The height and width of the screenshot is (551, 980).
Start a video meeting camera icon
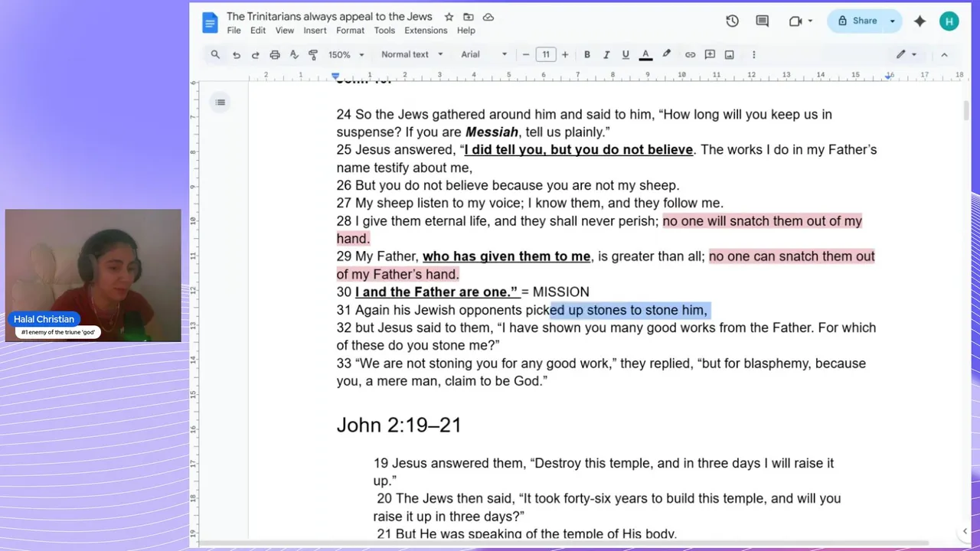pyautogui.click(x=795, y=21)
